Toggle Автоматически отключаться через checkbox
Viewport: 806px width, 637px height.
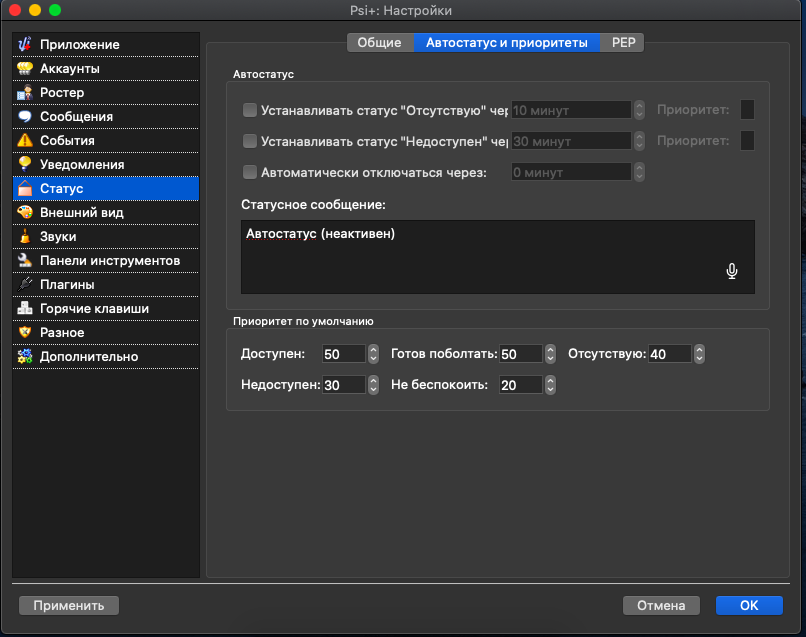250,172
